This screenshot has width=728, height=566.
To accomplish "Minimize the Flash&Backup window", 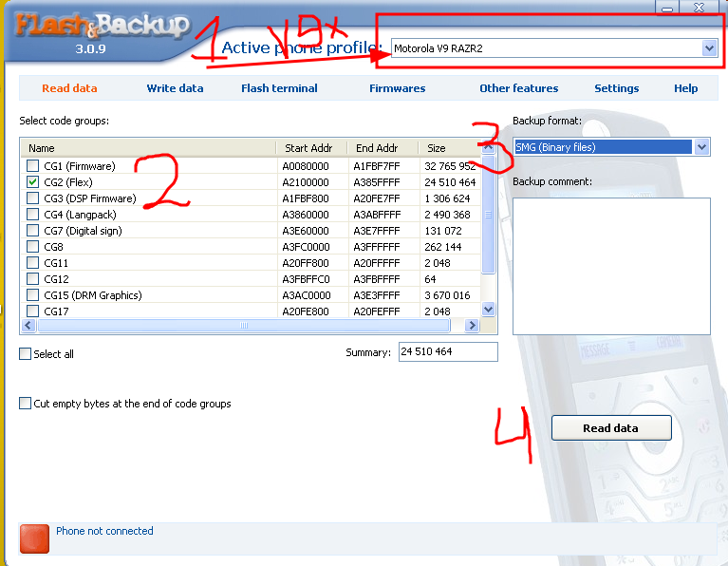I will coord(667,8).
